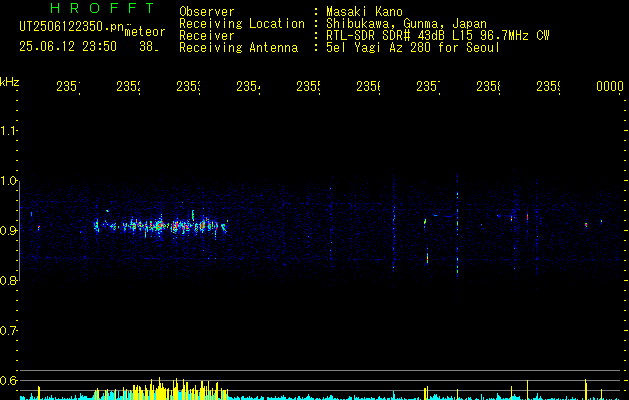Click the date stamp 25.06.12 23:50
Viewport: 629px width, 400px height.
tap(68, 47)
